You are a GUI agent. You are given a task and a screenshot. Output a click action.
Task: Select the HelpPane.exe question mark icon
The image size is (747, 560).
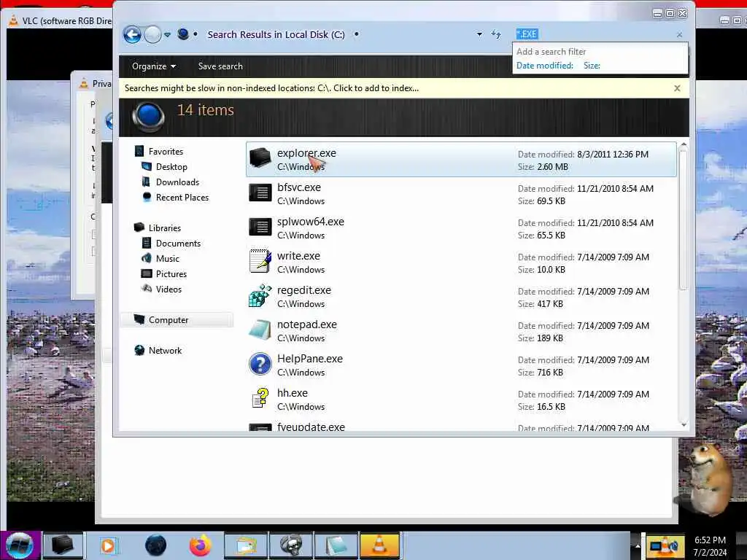[260, 365]
